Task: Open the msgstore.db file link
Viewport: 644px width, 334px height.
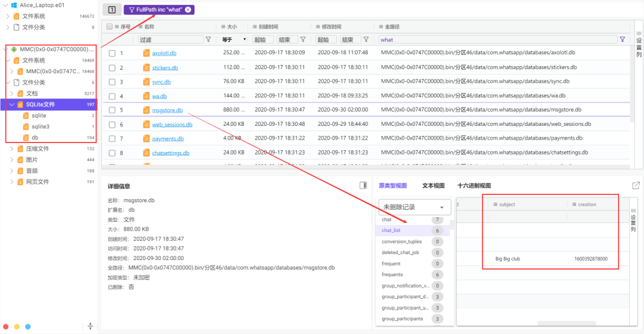Action: click(167, 110)
